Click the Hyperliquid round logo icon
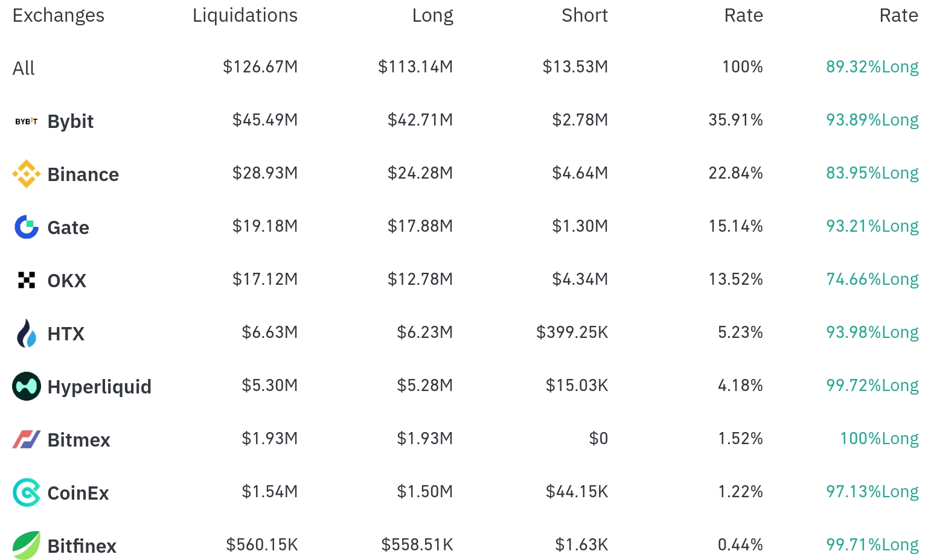Image resolution: width=931 pixels, height=560 pixels. coord(27,386)
